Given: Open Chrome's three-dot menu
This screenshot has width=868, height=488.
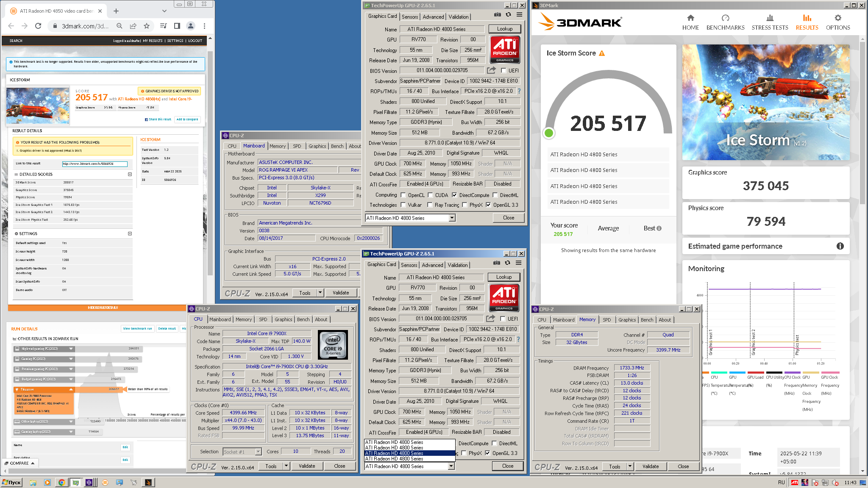Looking at the screenshot, I should pos(204,26).
